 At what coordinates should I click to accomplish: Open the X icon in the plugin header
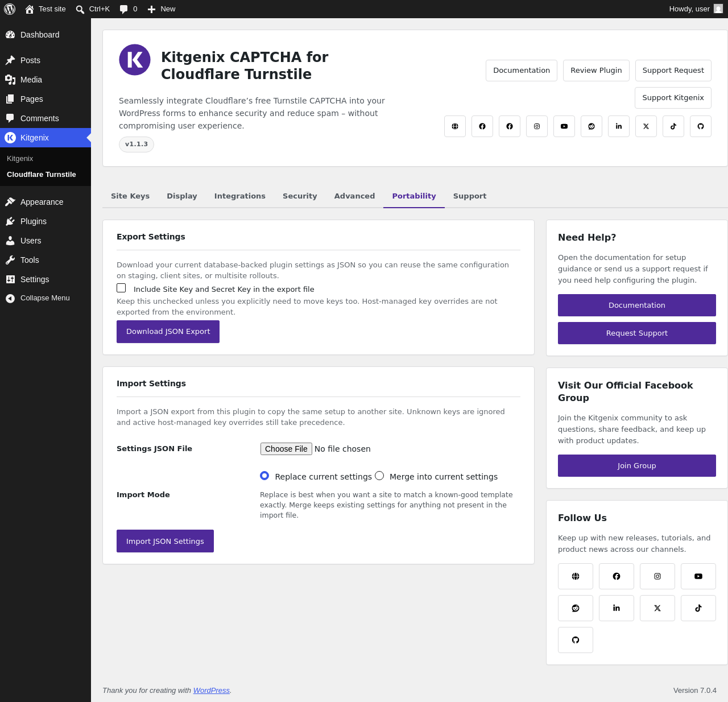[646, 126]
